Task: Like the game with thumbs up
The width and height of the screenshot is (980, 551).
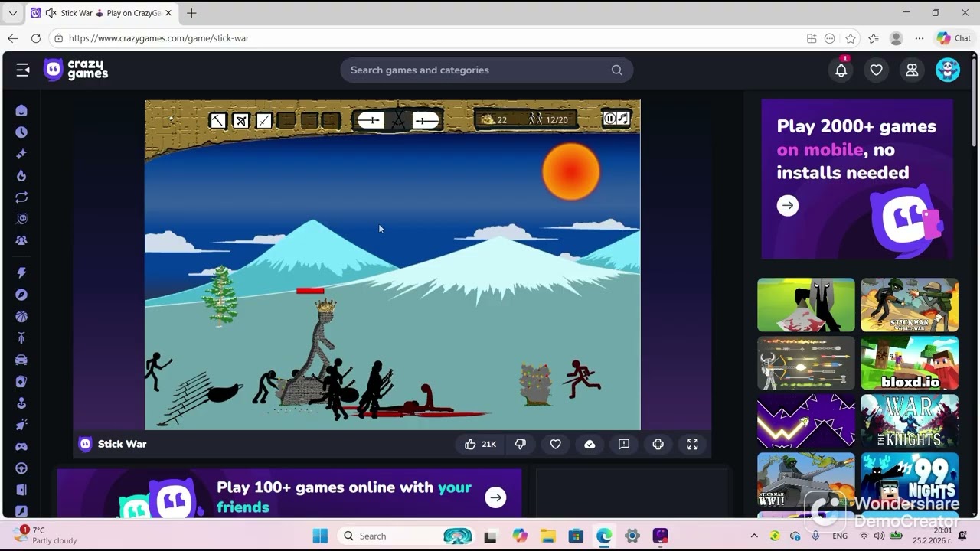Action: coord(480,444)
